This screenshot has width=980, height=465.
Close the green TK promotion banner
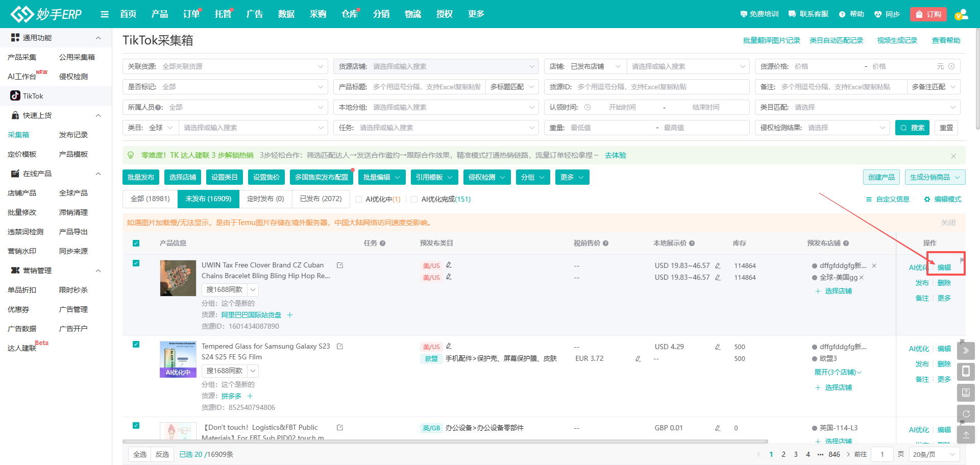pyautogui.click(x=953, y=156)
